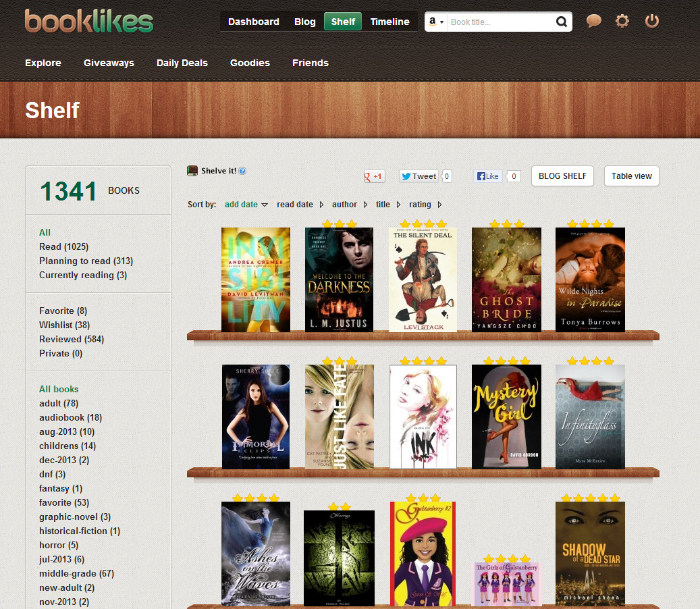700x609 pixels.
Task: Sort shelf by add date
Action: (x=246, y=205)
